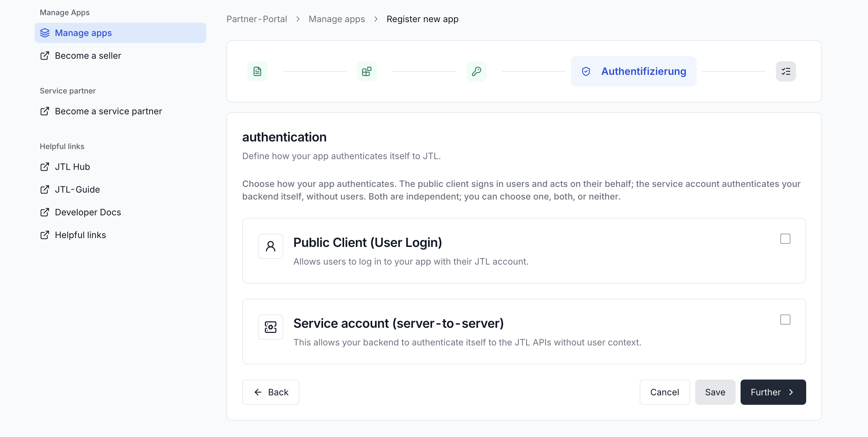This screenshot has width=868, height=437.
Task: Click the authentication heading
Action: pyautogui.click(x=284, y=137)
